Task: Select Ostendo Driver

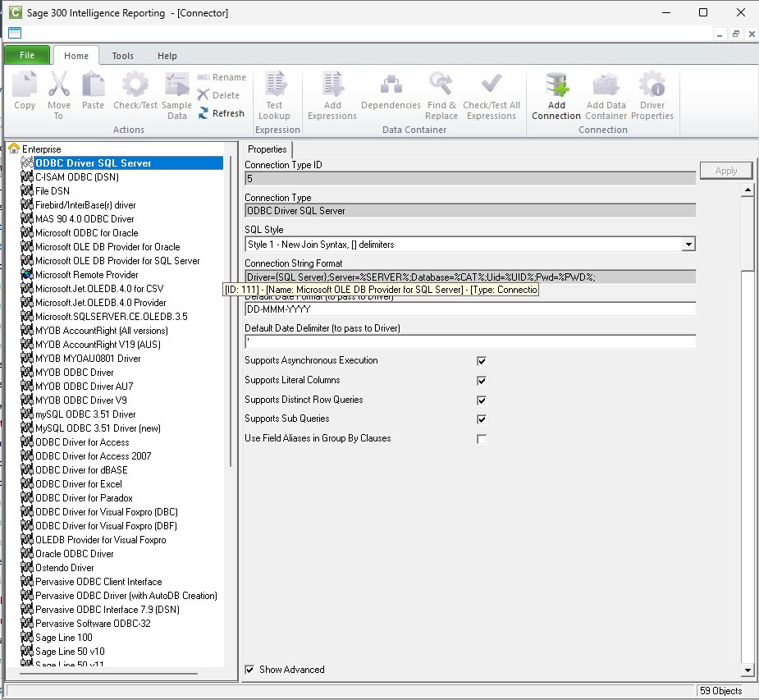Action: pos(65,568)
